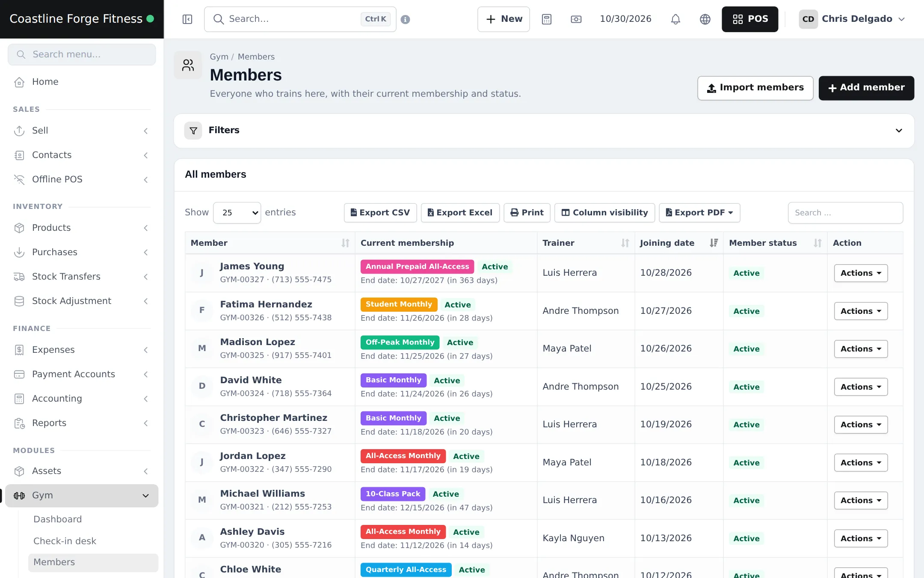Click the members table search field
Viewport: 924px width, 578px height.
[845, 213]
